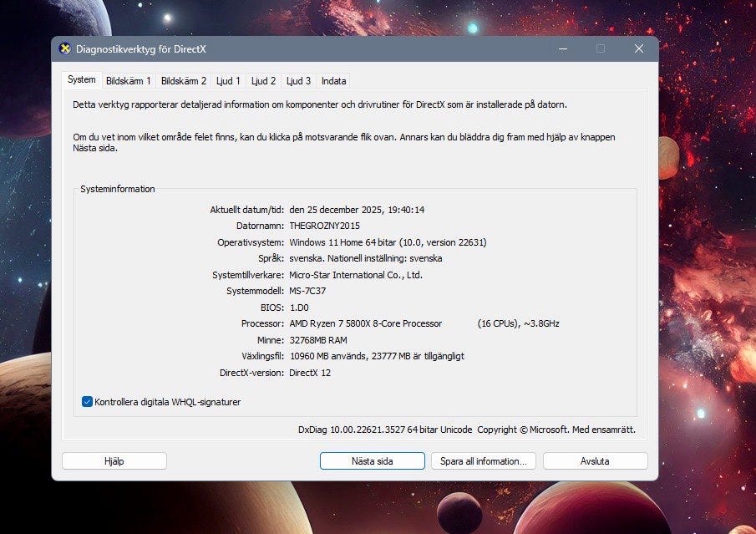Go to the Ljud 1 tab
This screenshot has width=756, height=534.
click(x=228, y=81)
